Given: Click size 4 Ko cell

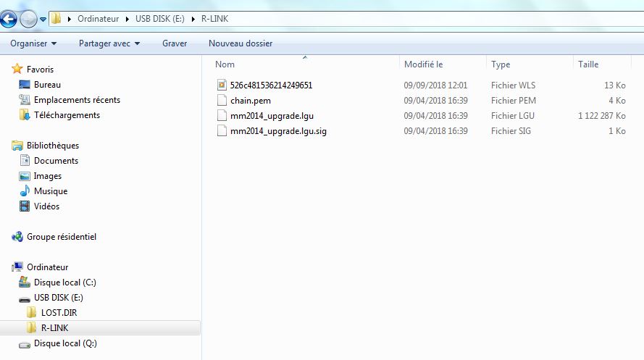Looking at the screenshot, I should tap(617, 101).
